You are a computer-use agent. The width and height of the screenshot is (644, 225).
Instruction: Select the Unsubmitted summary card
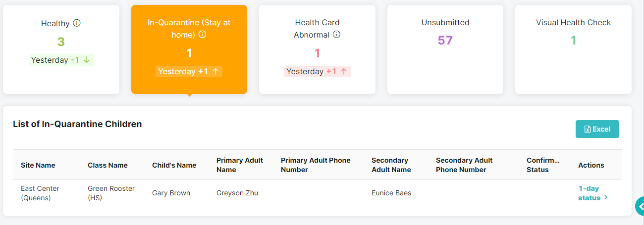pos(445,49)
